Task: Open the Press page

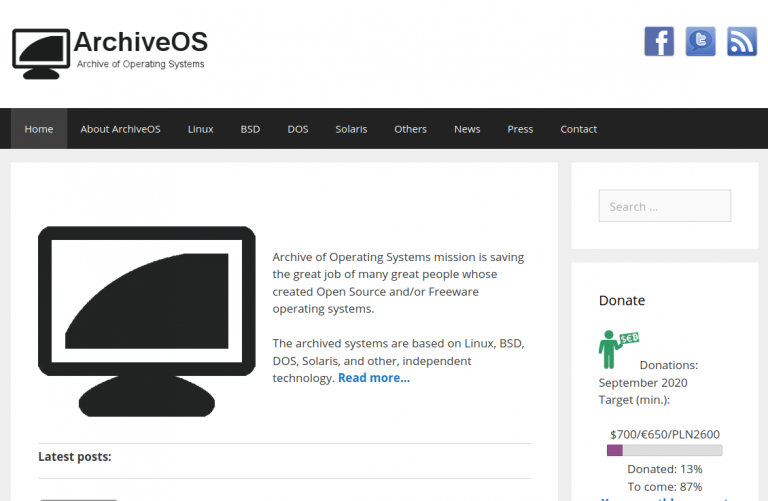Action: [520, 129]
